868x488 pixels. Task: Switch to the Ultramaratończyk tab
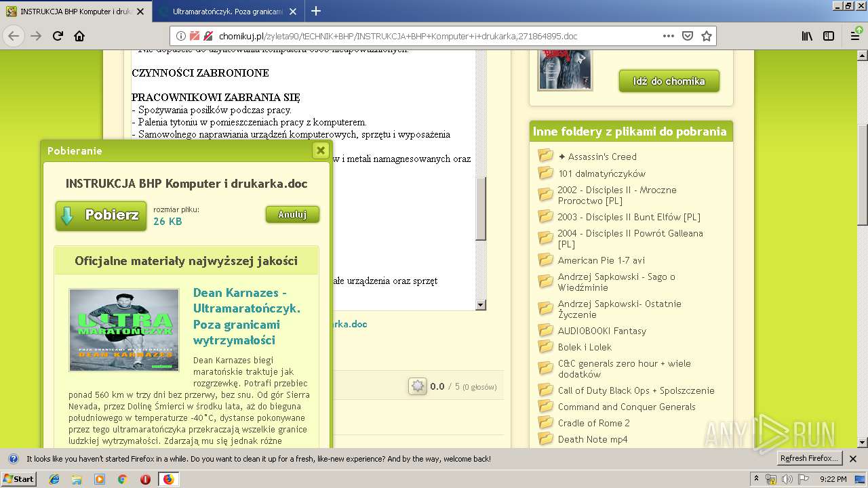pyautogui.click(x=227, y=12)
